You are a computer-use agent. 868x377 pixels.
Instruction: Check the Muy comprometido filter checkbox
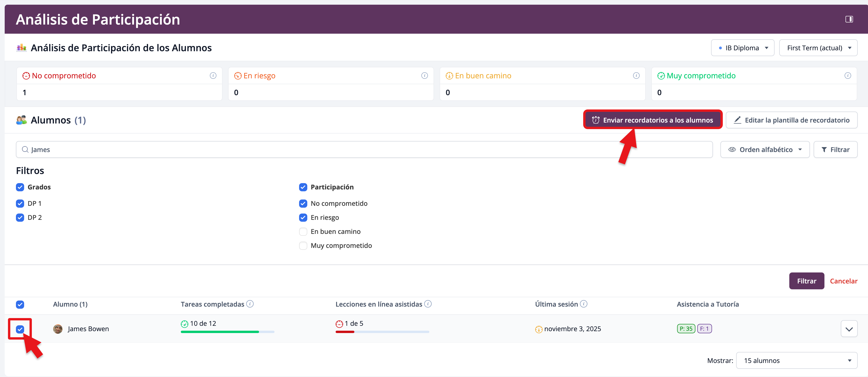tap(303, 245)
